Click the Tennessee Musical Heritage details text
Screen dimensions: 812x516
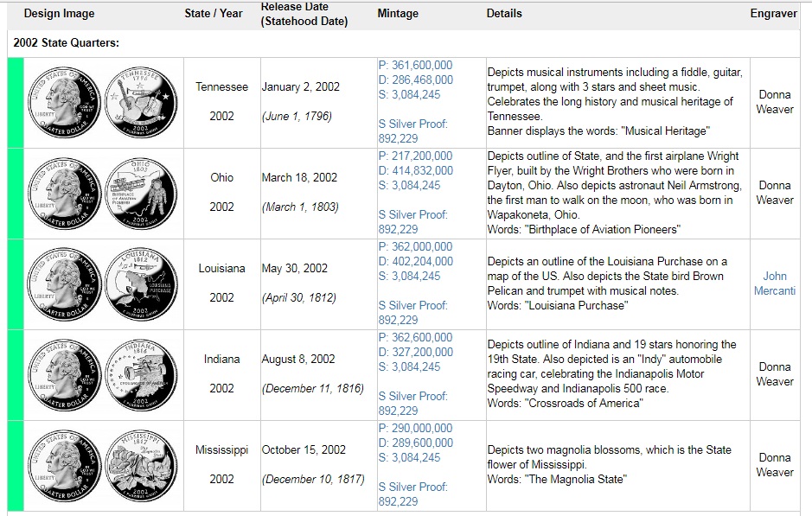(x=615, y=101)
